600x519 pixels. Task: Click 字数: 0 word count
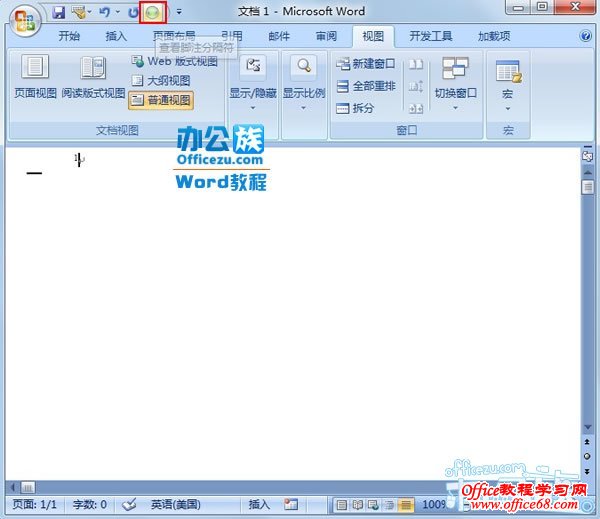point(90,504)
